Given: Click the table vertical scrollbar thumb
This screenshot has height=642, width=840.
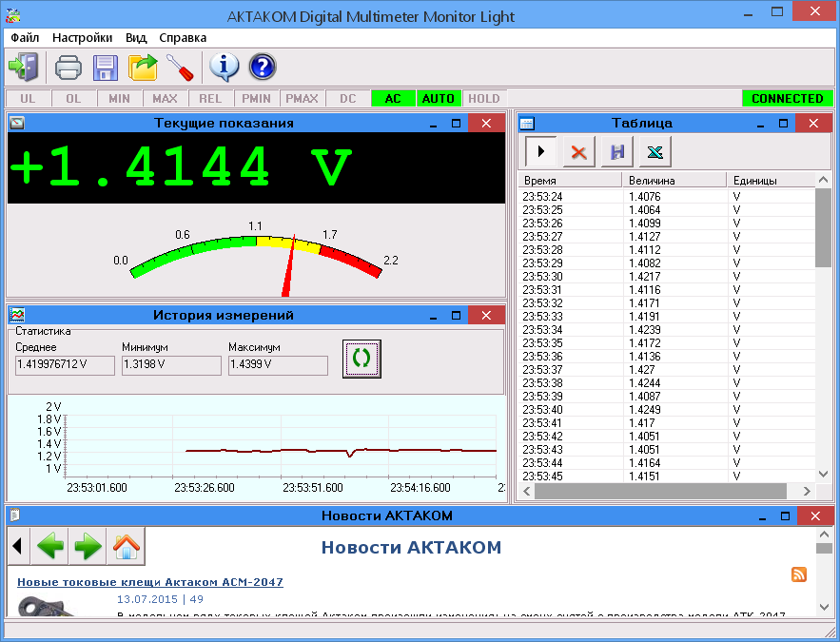Looking at the screenshot, I should click(x=824, y=228).
